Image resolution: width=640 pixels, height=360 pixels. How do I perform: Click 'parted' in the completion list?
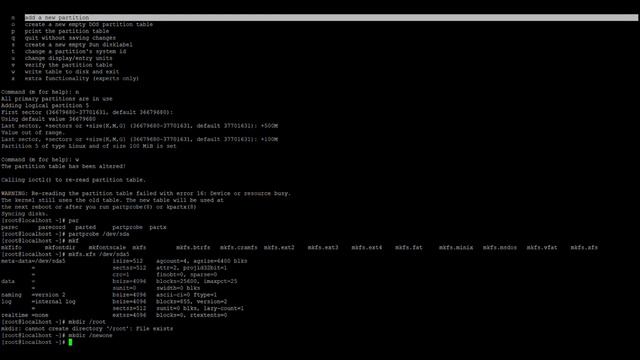point(85,227)
